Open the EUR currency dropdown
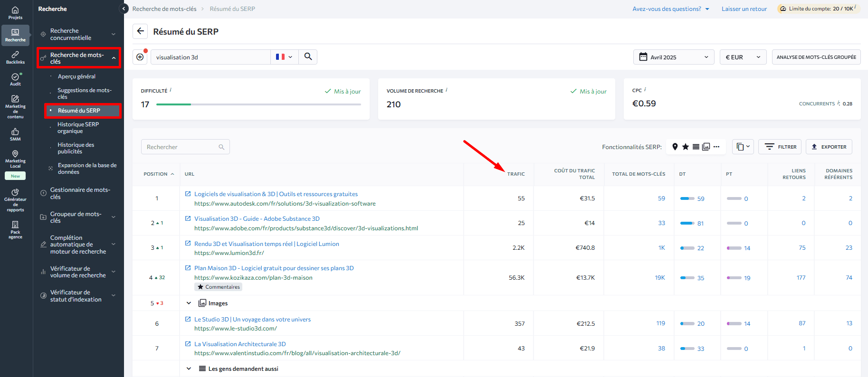Viewport: 868px width, 377px height. (x=743, y=57)
